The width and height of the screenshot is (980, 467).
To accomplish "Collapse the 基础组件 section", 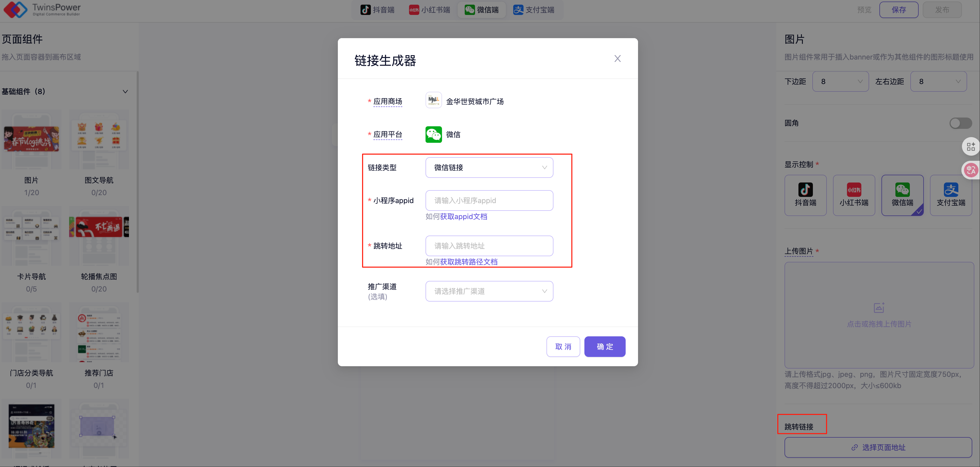I will 125,92.
